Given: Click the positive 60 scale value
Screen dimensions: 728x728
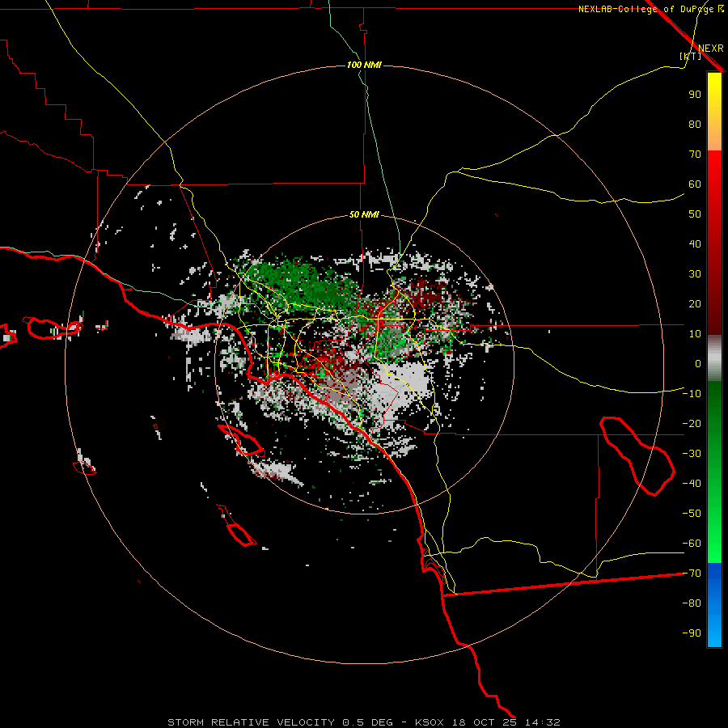Looking at the screenshot, I should (695, 184).
